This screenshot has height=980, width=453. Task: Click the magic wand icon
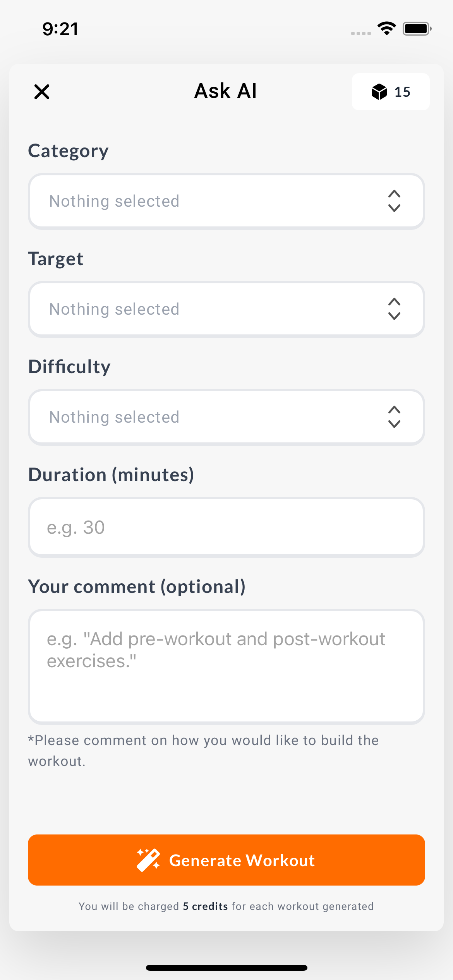[x=148, y=860]
